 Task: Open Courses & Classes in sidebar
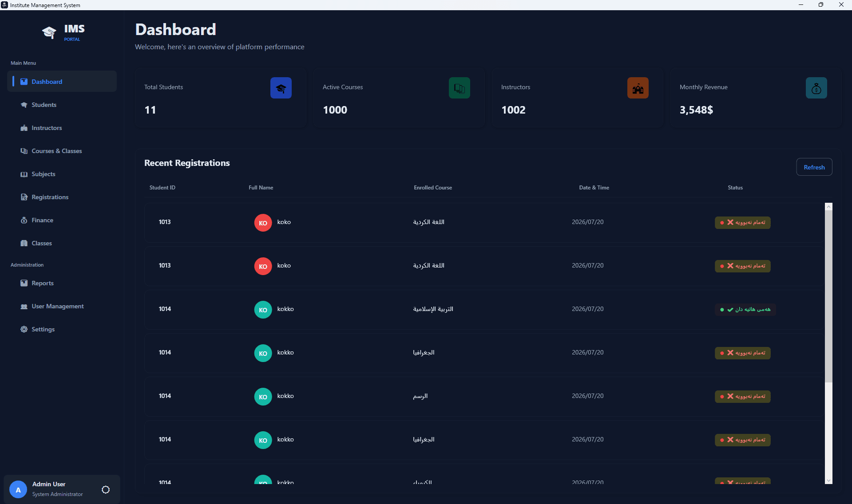(62, 151)
